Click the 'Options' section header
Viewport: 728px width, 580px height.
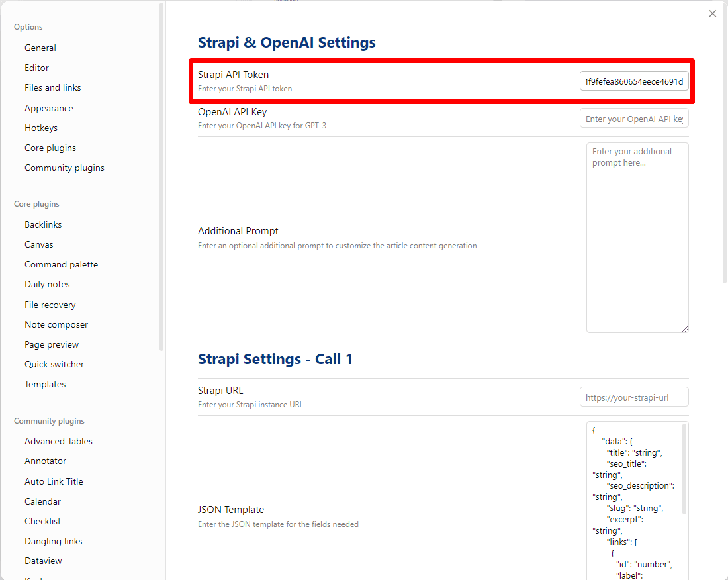(x=28, y=27)
